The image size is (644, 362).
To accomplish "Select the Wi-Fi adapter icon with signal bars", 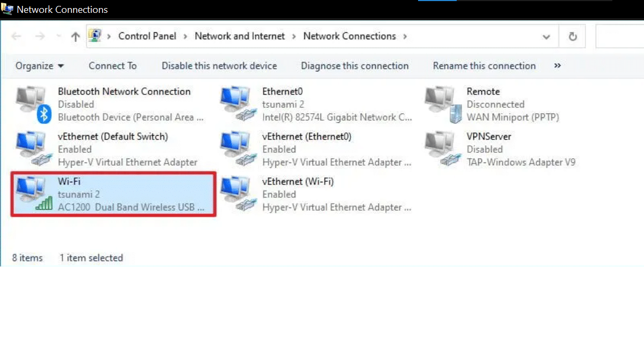I will tap(33, 194).
